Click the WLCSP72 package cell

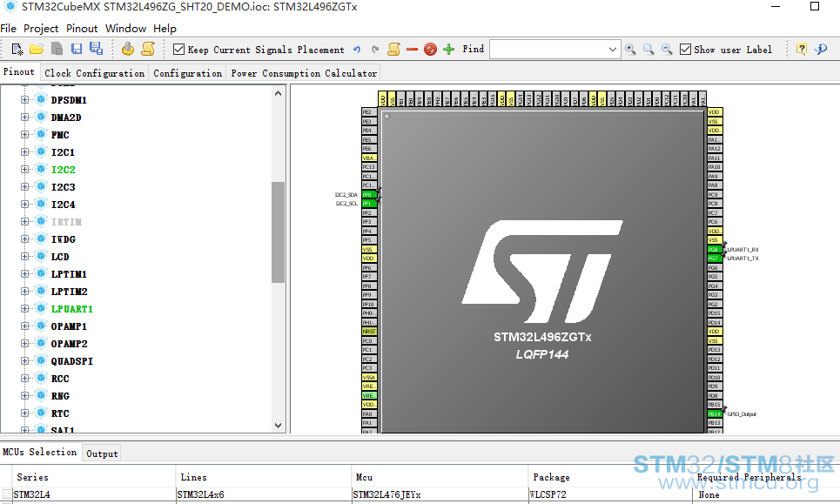(609, 494)
